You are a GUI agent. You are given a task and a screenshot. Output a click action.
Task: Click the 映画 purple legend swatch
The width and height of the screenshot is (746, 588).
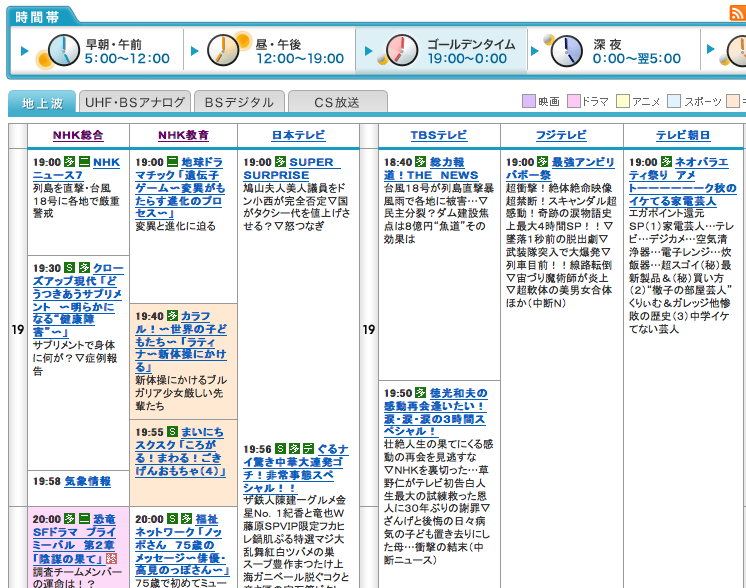point(529,101)
